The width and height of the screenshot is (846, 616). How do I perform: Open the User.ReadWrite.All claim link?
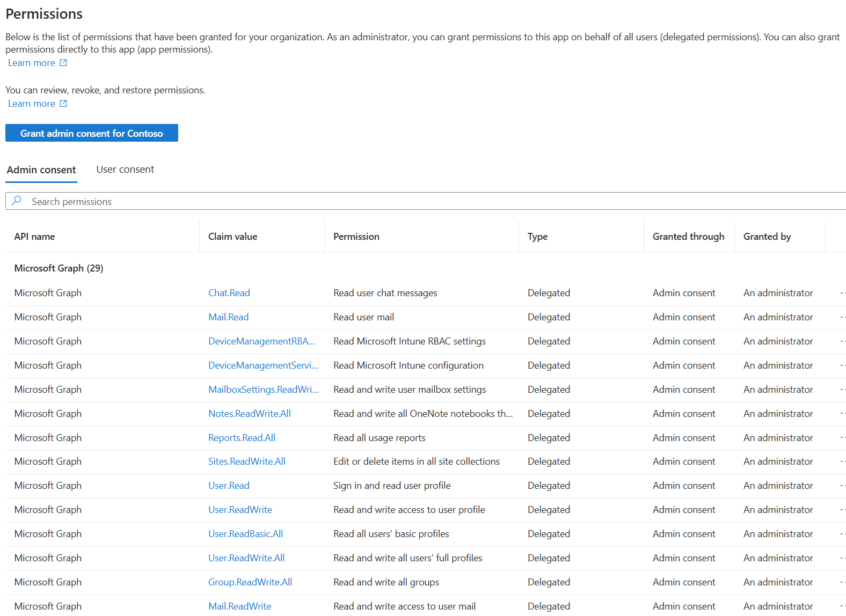click(247, 558)
